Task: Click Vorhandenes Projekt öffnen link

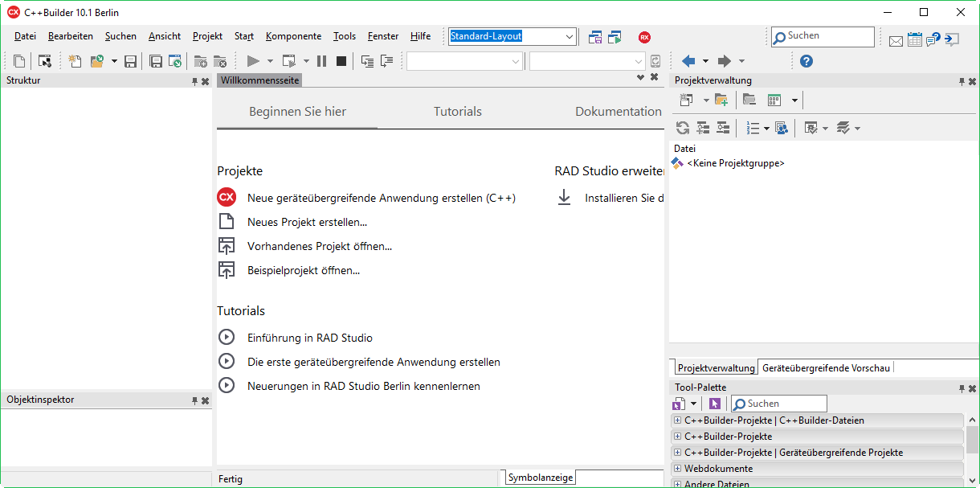Action: click(x=320, y=246)
